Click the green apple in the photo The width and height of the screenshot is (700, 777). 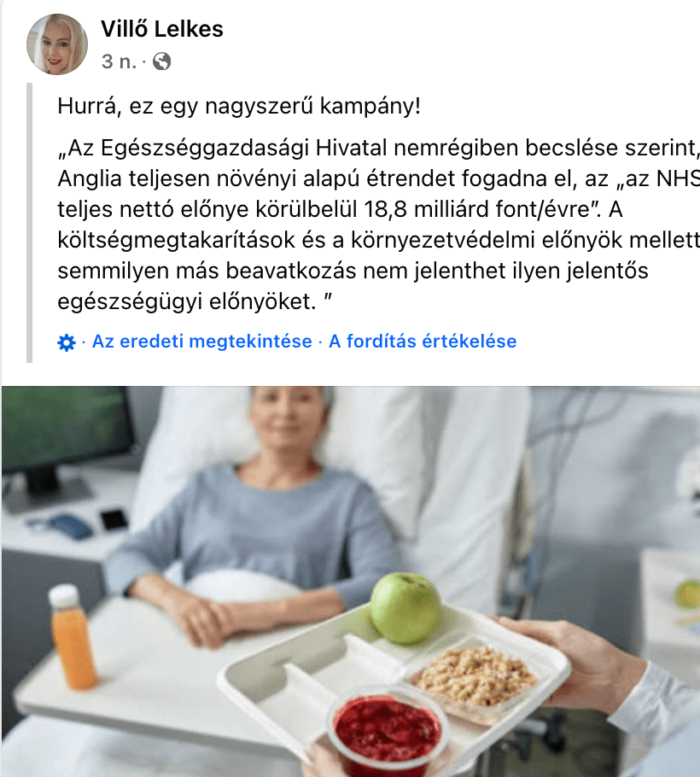(x=405, y=608)
